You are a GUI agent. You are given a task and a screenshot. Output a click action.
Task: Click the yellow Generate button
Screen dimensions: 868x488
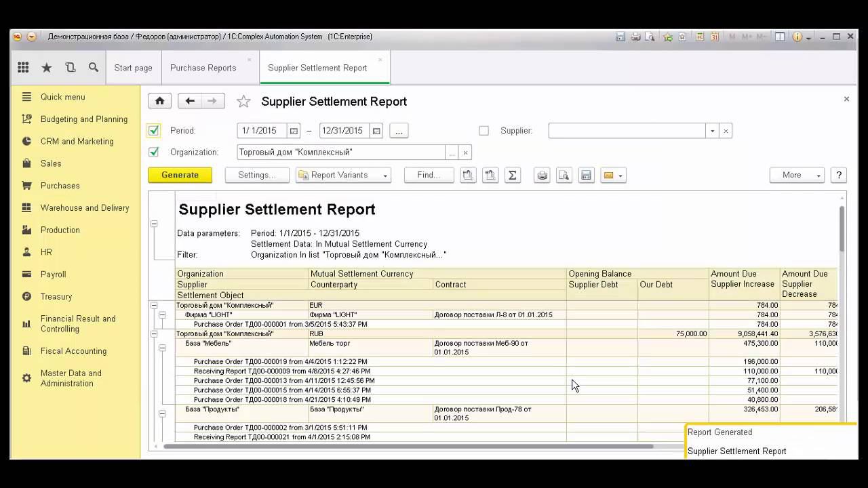tap(180, 175)
